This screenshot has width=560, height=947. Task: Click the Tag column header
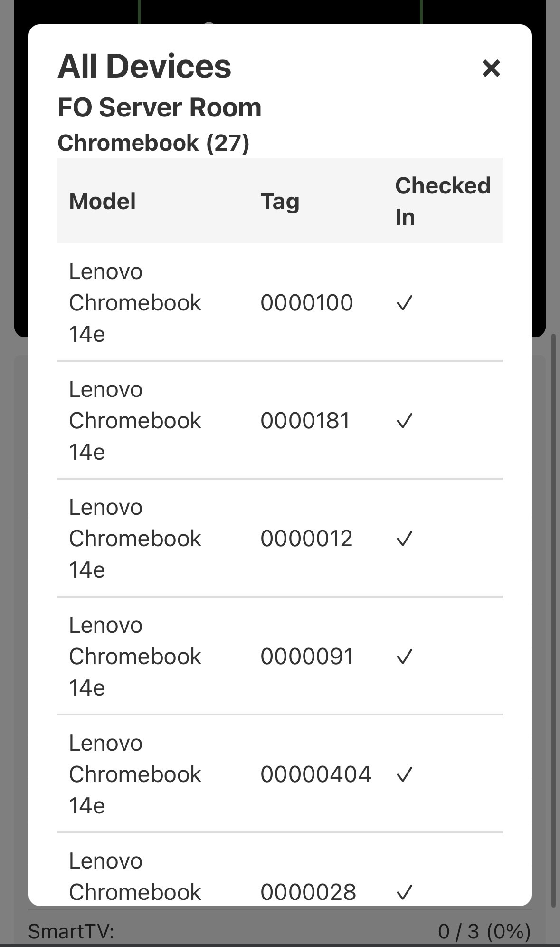click(x=280, y=201)
